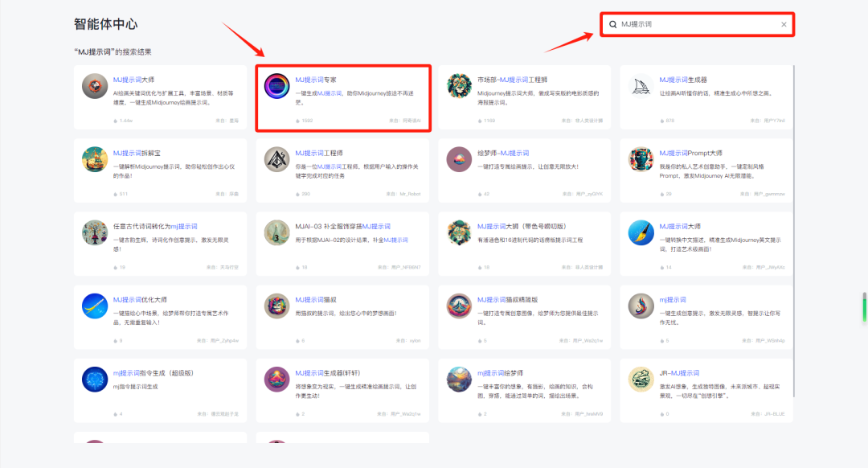This screenshot has width=868, height=468.
Task: Click the search magnifier icon
Action: click(612, 24)
